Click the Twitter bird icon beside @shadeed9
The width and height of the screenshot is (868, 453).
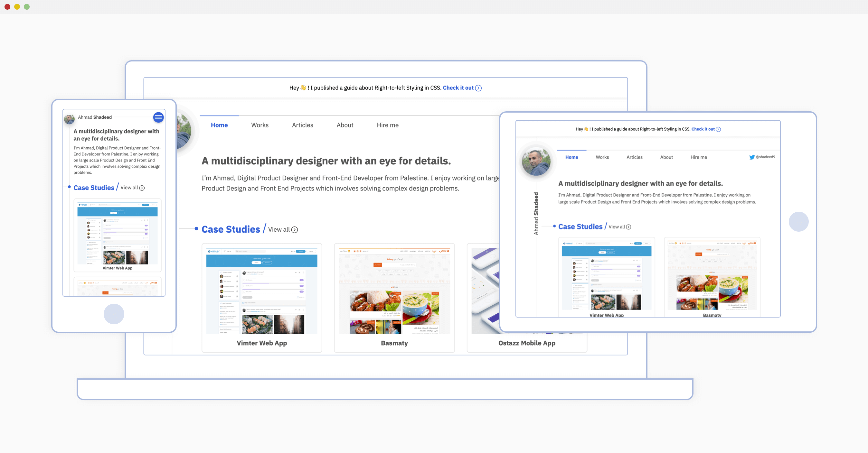pos(752,157)
